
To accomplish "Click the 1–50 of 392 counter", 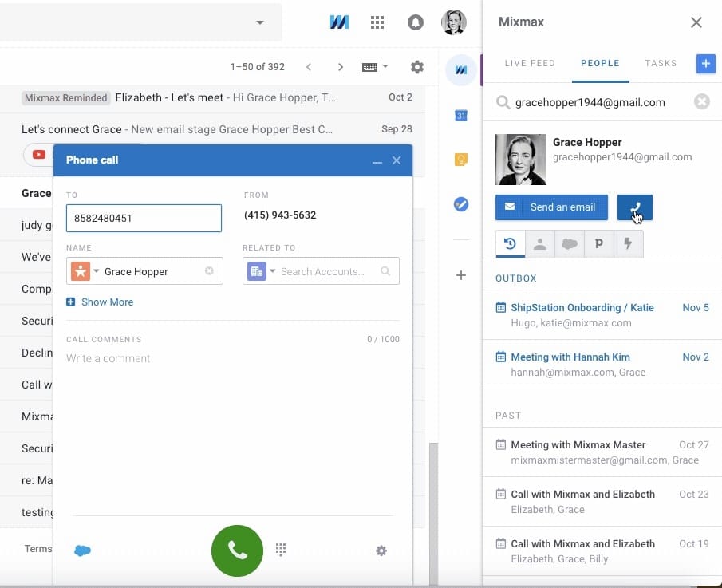I will (258, 67).
